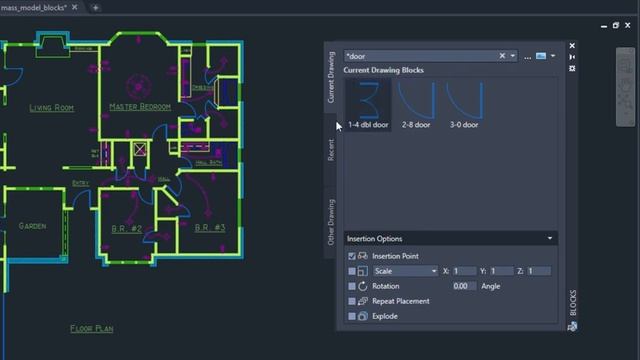This screenshot has width=640, height=360.
Task: Close the mass_model_blocks drawing tab
Action: (x=75, y=7)
